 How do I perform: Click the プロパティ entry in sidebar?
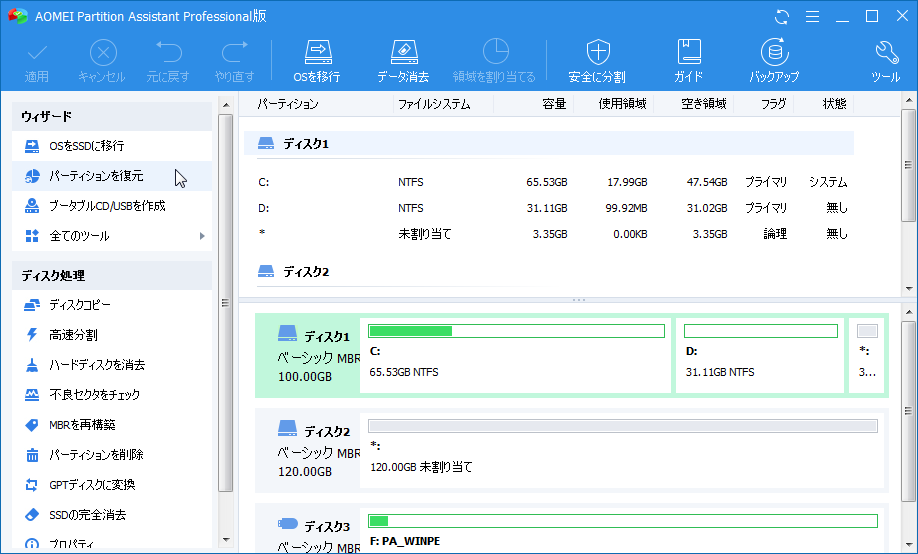click(112, 542)
